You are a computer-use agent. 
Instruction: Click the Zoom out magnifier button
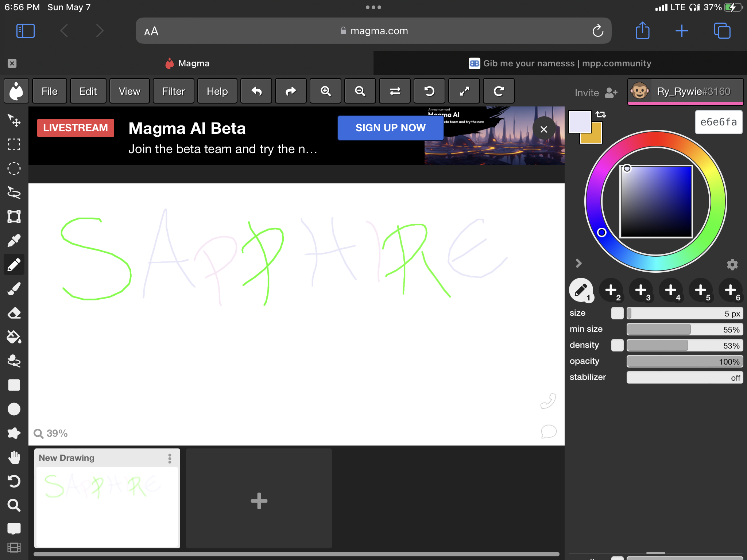(x=360, y=91)
